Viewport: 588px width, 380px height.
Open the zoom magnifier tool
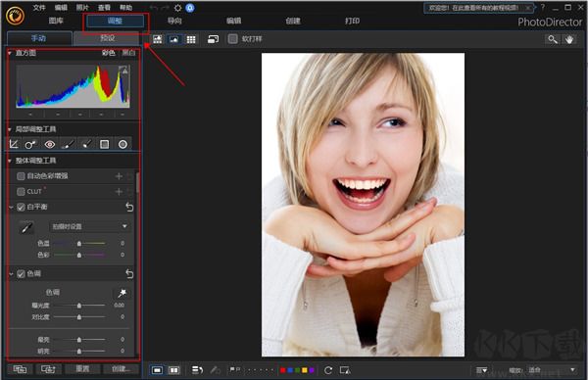(x=553, y=39)
